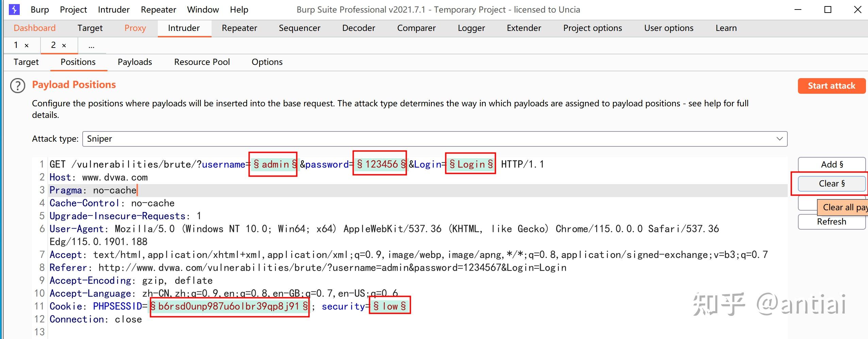Open the Repeater tool tab
Screen dimensions: 868x339
tap(239, 28)
